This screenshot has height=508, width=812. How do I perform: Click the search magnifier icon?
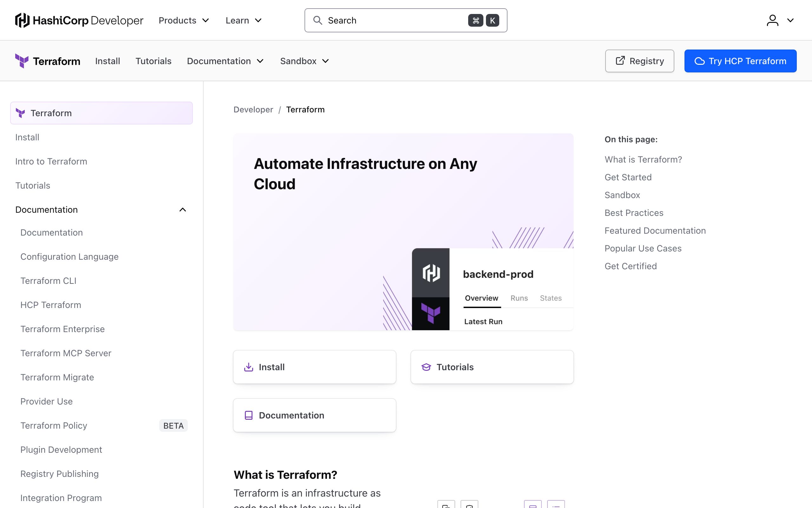pos(318,20)
